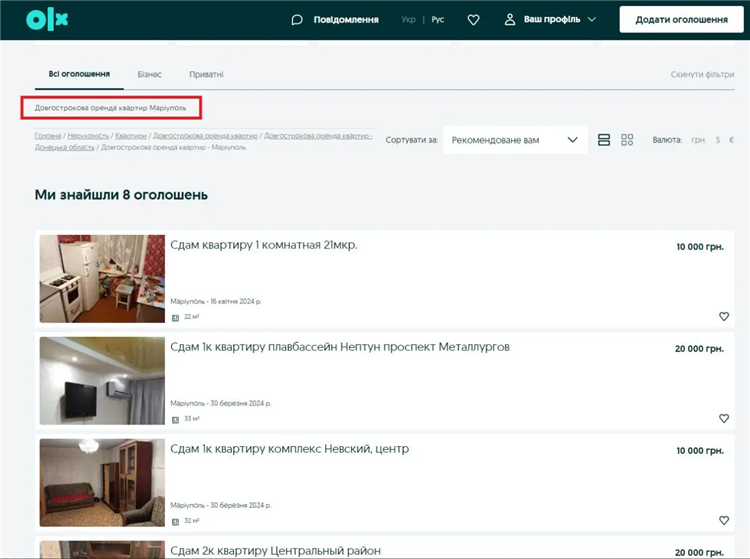Click Сортувати за: label
This screenshot has width=750, height=559.
coord(412,140)
